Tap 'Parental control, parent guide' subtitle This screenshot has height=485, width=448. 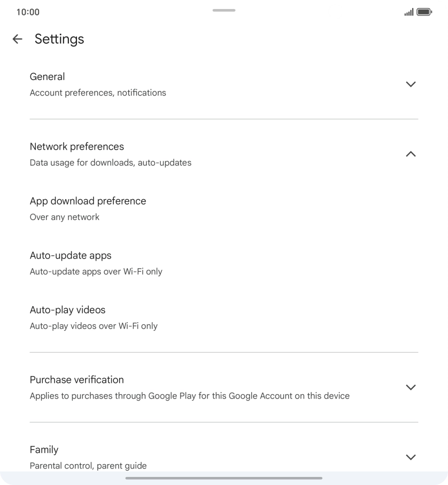pos(88,466)
